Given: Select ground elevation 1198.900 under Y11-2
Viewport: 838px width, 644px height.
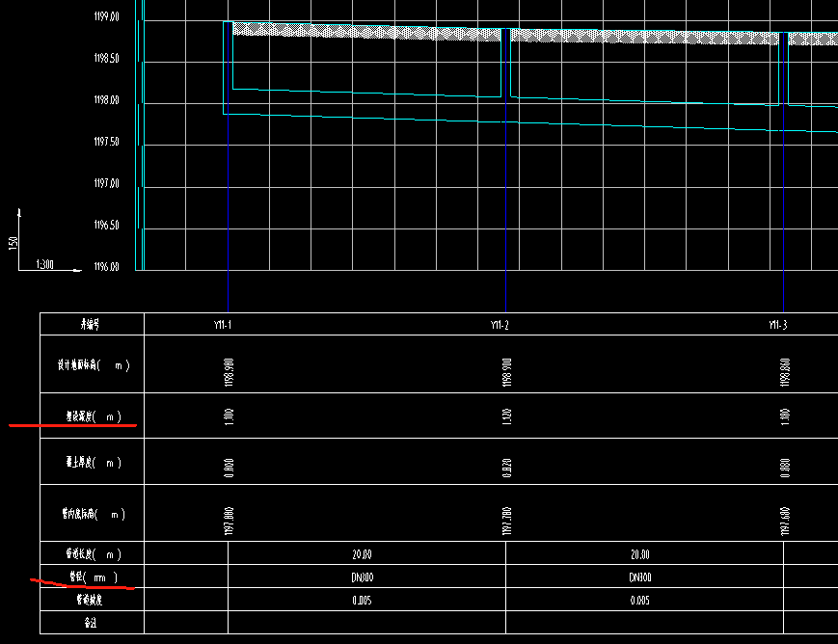Looking at the screenshot, I should coord(506,372).
